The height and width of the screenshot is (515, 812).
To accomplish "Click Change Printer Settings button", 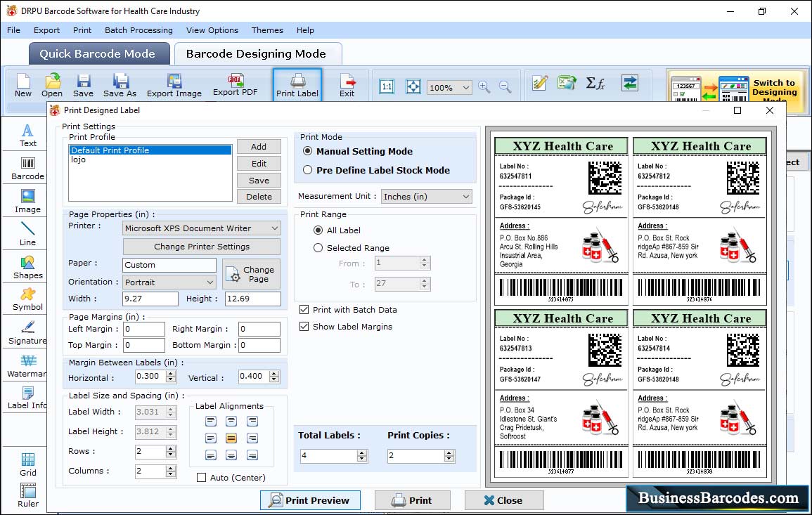I will [202, 247].
